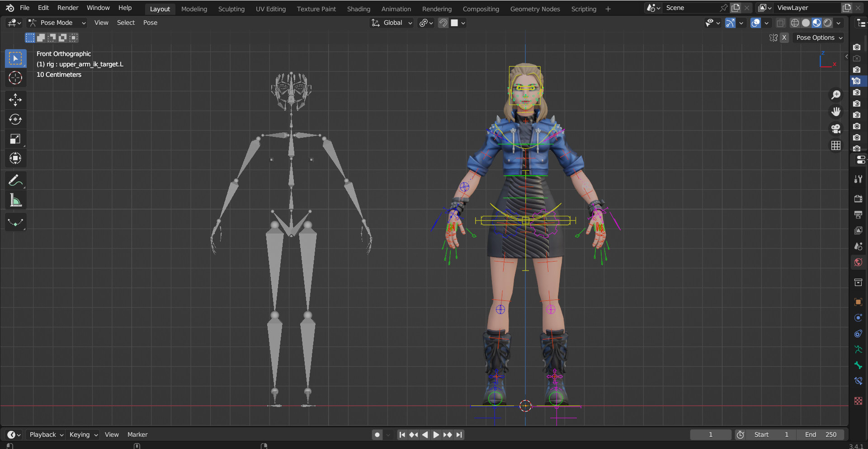Open the Playback dropdown in timeline
The image size is (868, 449).
46,435
